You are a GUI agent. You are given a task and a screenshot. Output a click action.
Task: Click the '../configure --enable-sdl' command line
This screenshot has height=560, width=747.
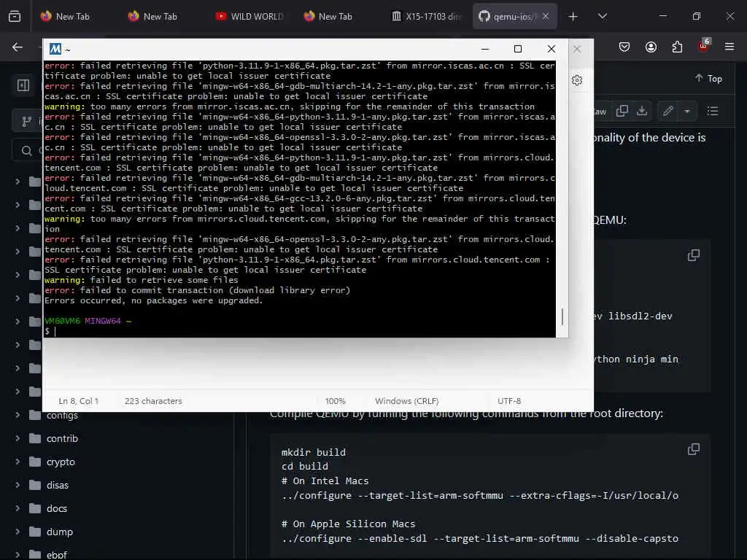pos(480,539)
